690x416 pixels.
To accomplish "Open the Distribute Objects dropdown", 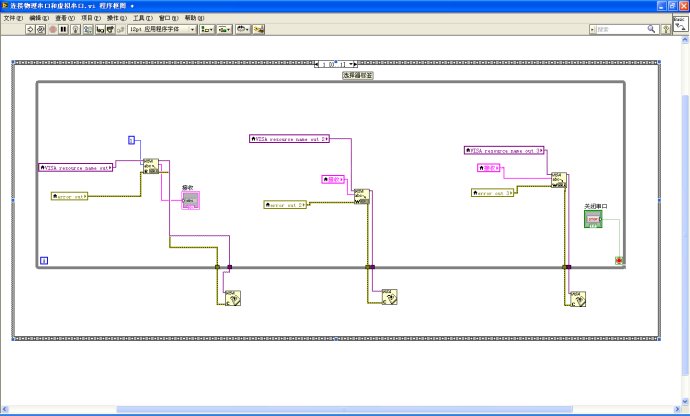I will [225, 30].
